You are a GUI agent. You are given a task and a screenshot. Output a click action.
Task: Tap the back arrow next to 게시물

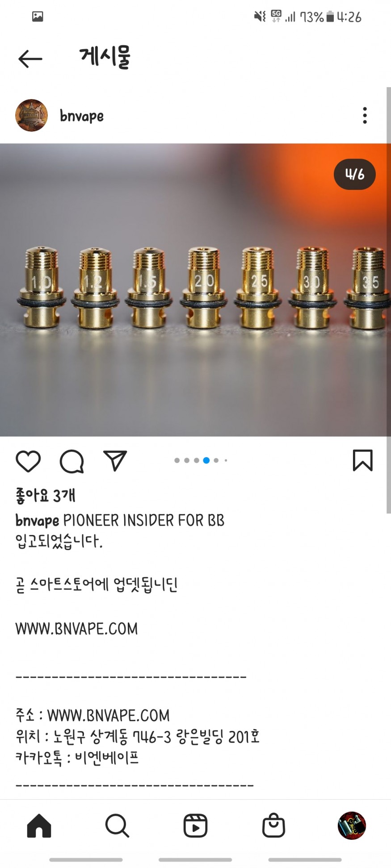(30, 58)
